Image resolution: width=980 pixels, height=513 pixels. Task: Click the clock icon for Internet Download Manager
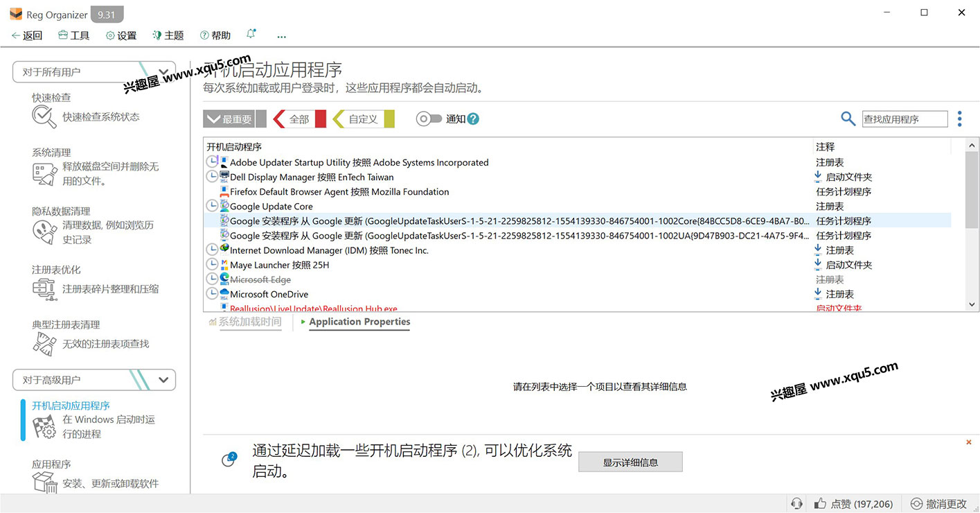212,250
